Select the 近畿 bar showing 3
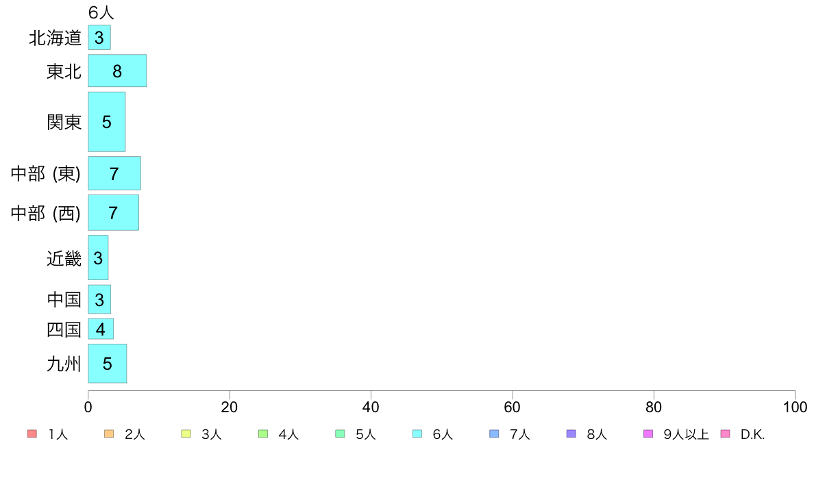Screen dimensions: 814x504 tap(98, 257)
